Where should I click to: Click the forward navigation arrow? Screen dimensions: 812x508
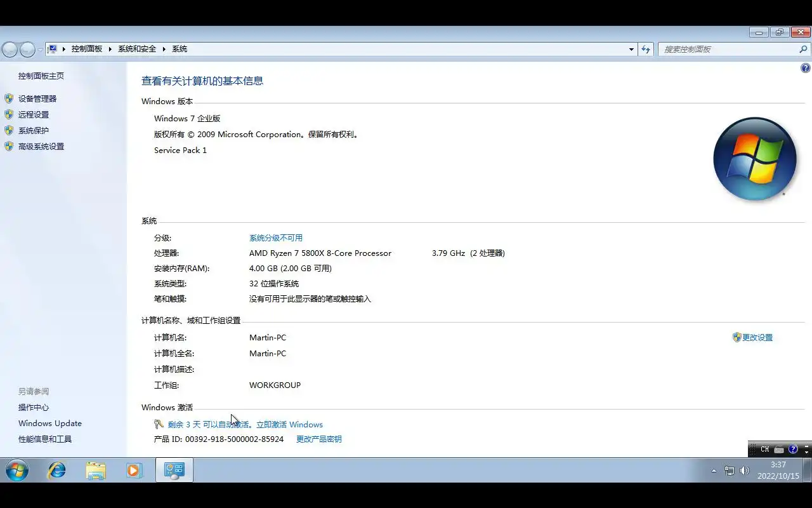(x=27, y=49)
